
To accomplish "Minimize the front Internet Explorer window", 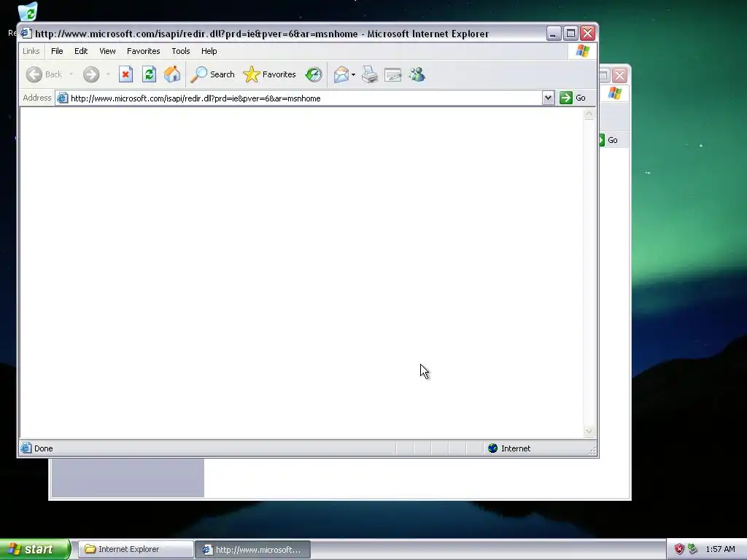I will 554,34.
